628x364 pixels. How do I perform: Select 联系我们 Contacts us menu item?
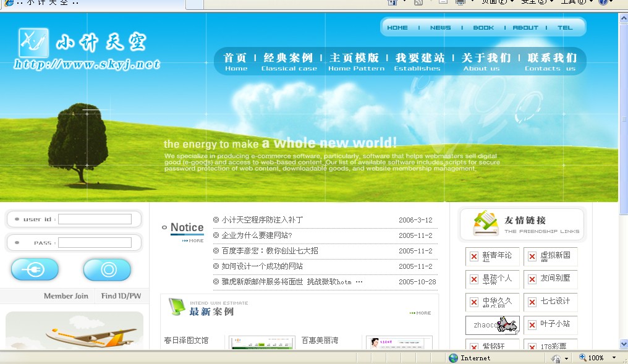pos(551,62)
